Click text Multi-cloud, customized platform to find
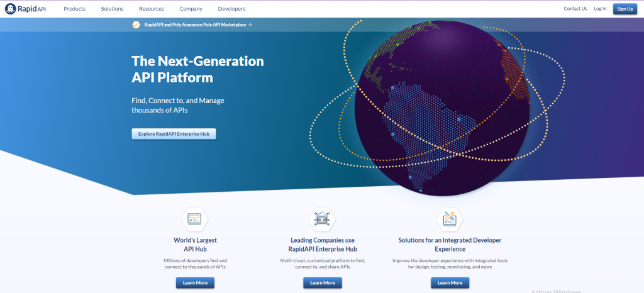The image size is (644, 293). click(x=323, y=263)
